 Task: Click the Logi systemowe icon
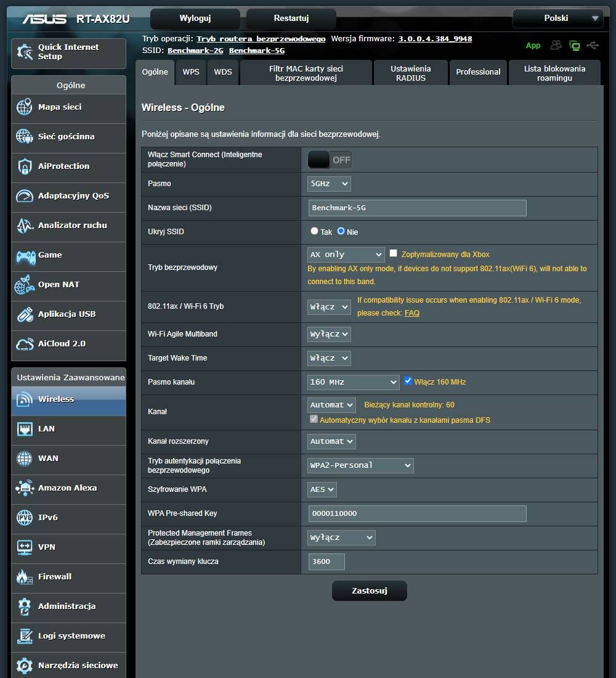point(24,636)
